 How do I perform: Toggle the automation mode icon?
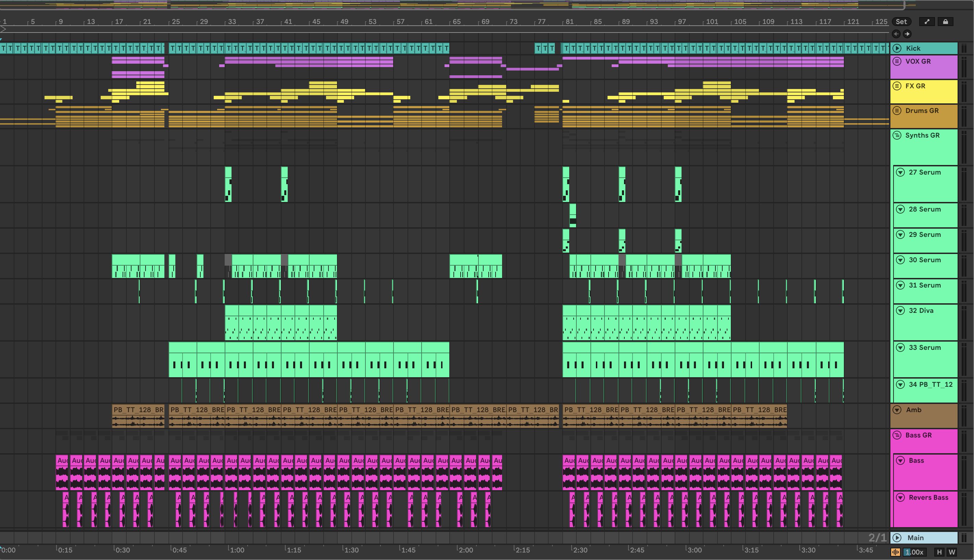pos(927,22)
